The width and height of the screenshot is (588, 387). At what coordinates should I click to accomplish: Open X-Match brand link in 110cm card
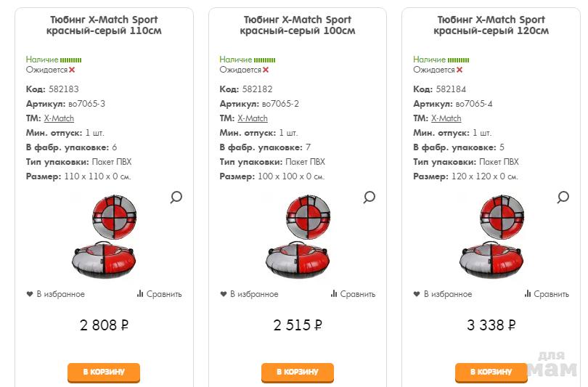coord(59,118)
